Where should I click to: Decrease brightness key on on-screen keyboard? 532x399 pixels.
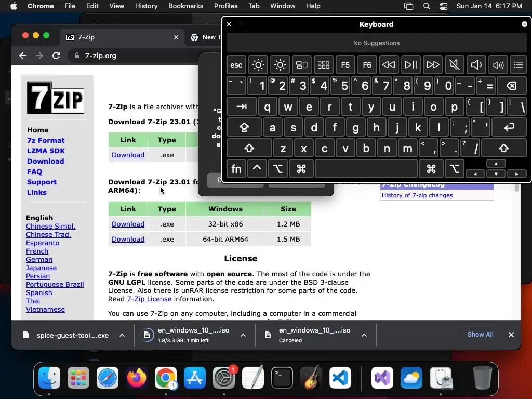(x=258, y=65)
